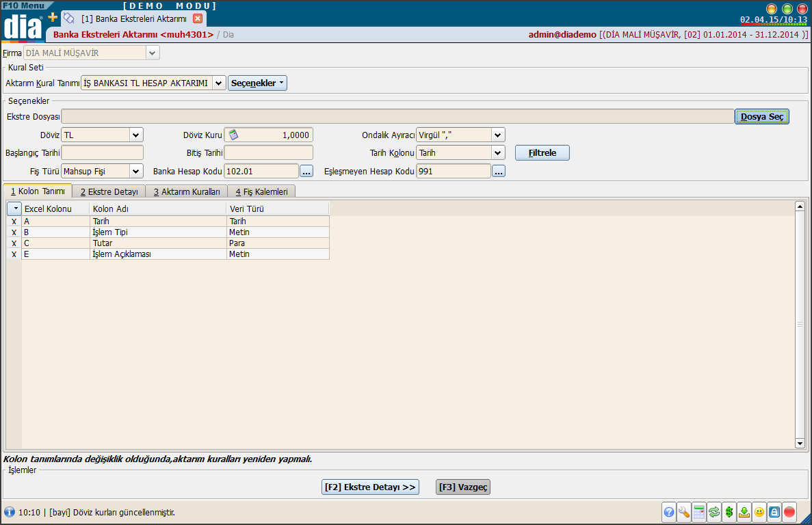Click the Eşleşmeyen Hesap Kodu field 991
This screenshot has height=525, width=812.
click(453, 171)
